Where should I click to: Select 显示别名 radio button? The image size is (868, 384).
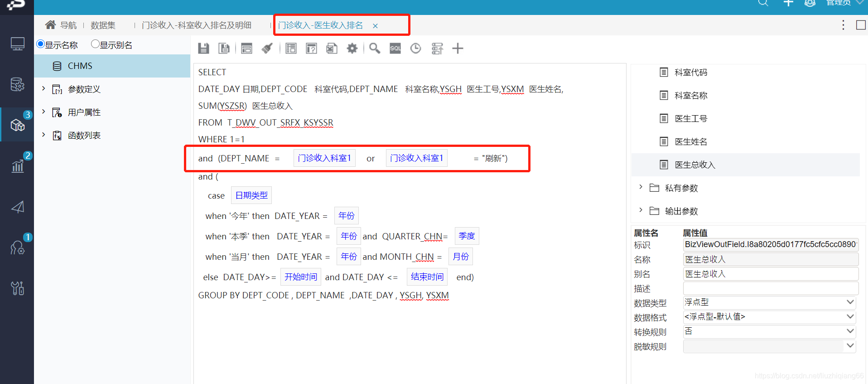[95, 44]
